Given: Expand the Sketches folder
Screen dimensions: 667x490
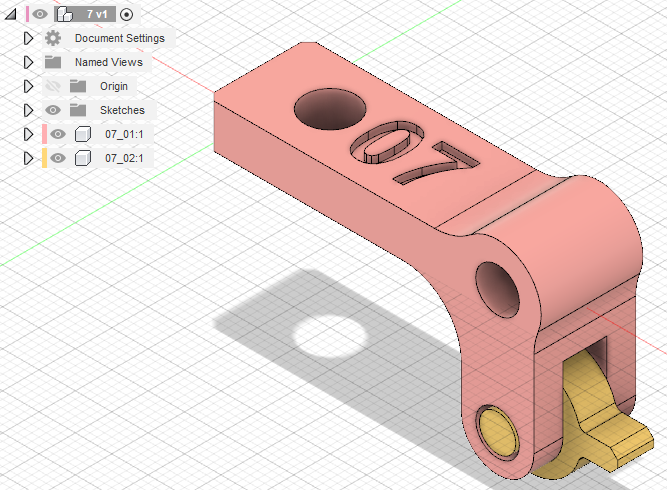Looking at the screenshot, I should point(29,110).
